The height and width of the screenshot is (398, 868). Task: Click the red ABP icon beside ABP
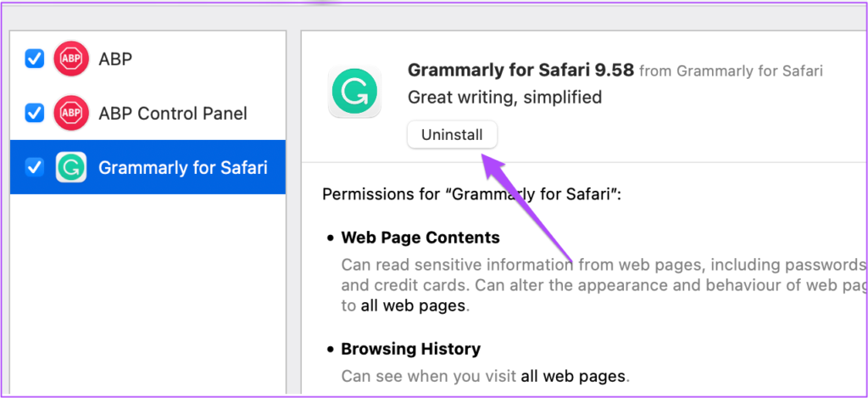tap(71, 59)
